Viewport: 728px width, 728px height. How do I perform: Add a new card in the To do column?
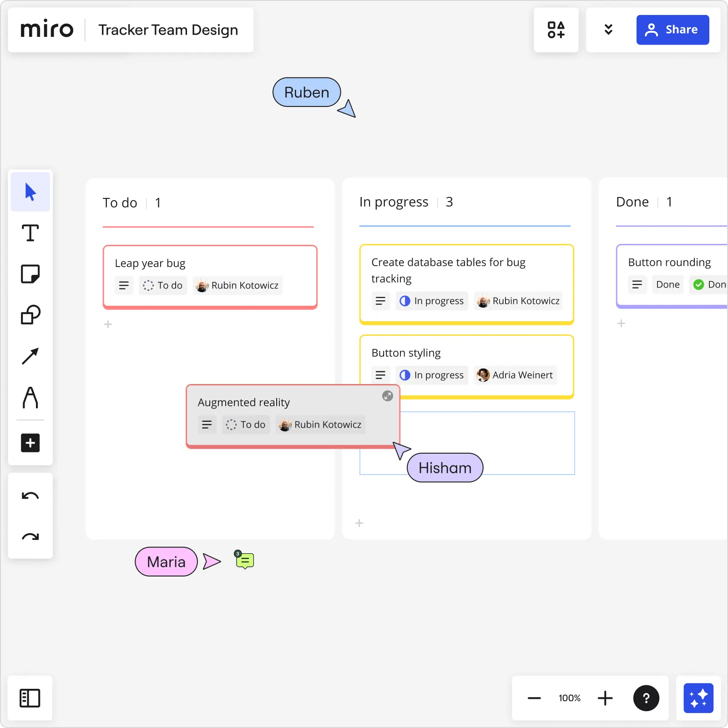click(x=108, y=324)
